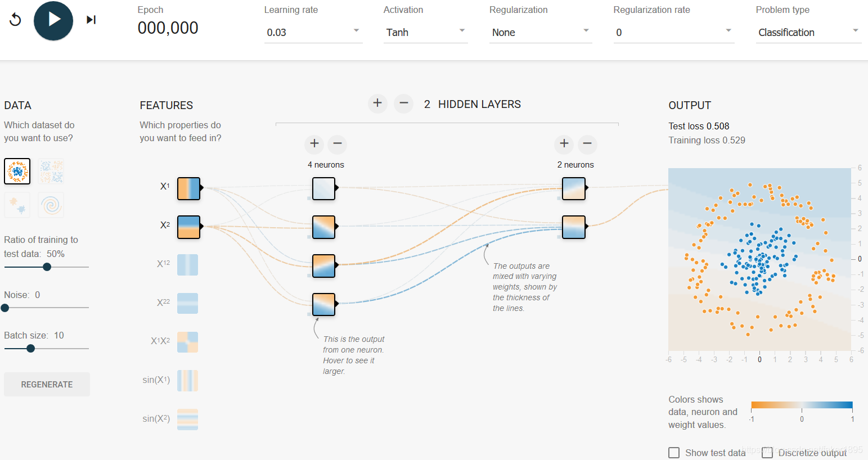This screenshot has height=460, width=868.
Task: Open the Activation dropdown showing Tanh
Action: pos(426,32)
